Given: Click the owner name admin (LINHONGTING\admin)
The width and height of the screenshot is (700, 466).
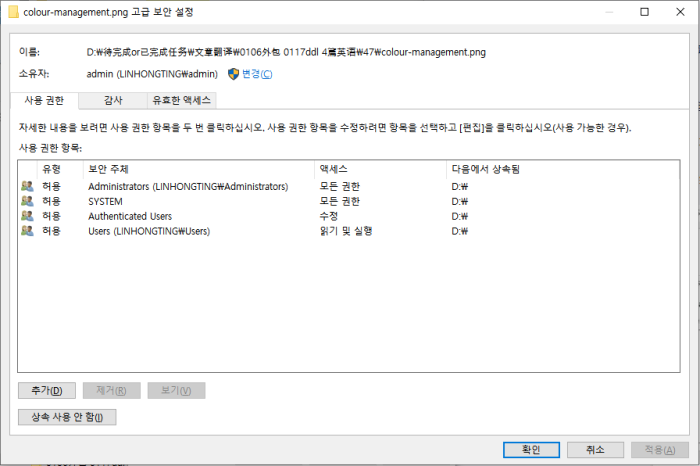Looking at the screenshot, I should pos(152,74).
